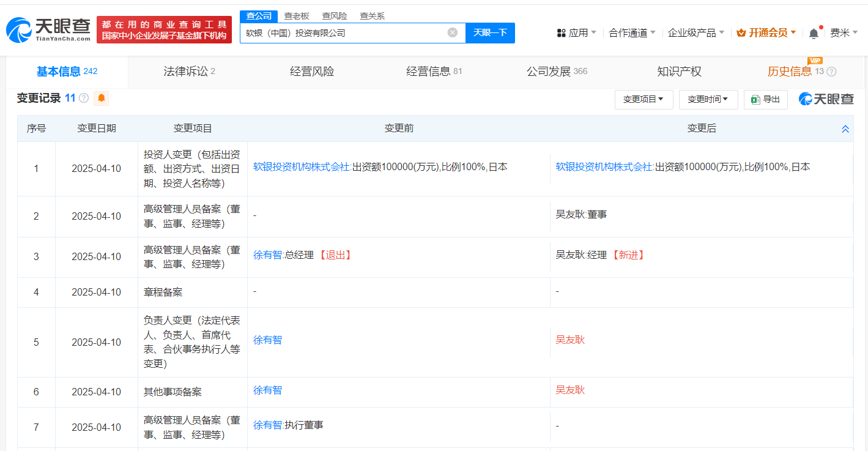
Task: Open 徐有智 link in row 3
Action: (x=268, y=255)
